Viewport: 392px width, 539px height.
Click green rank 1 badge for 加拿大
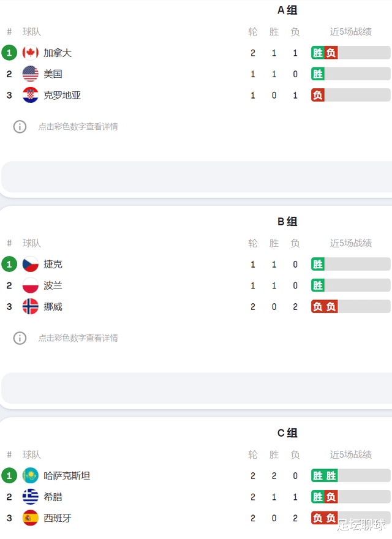[x=9, y=53]
